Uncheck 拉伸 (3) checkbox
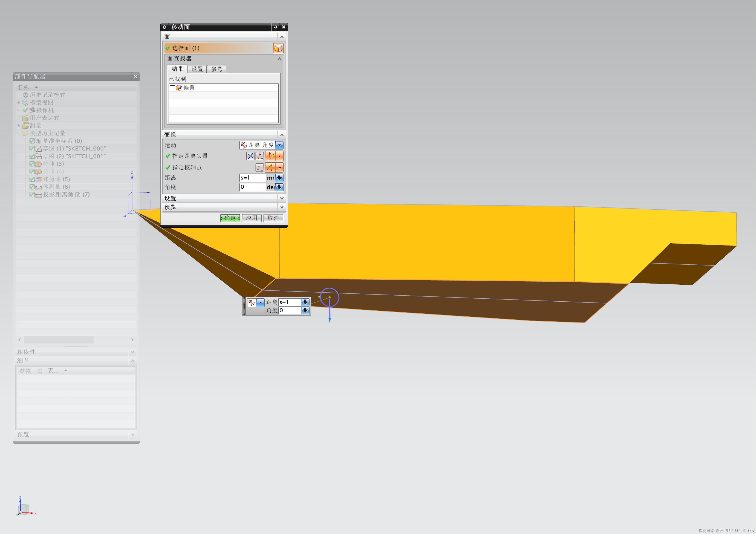The width and height of the screenshot is (756, 534). (32, 164)
